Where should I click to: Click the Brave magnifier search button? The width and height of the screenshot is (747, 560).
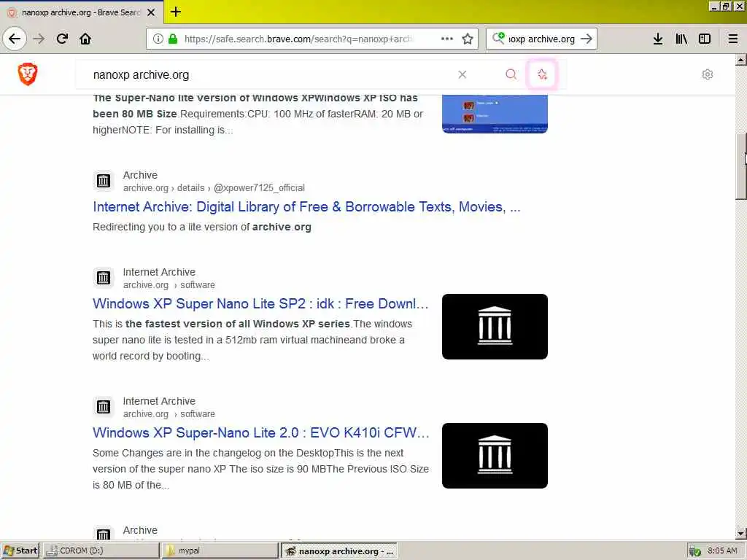click(511, 74)
